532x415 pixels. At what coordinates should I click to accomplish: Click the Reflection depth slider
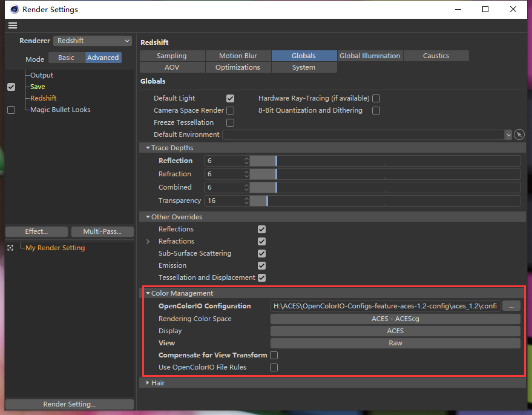tap(385, 161)
